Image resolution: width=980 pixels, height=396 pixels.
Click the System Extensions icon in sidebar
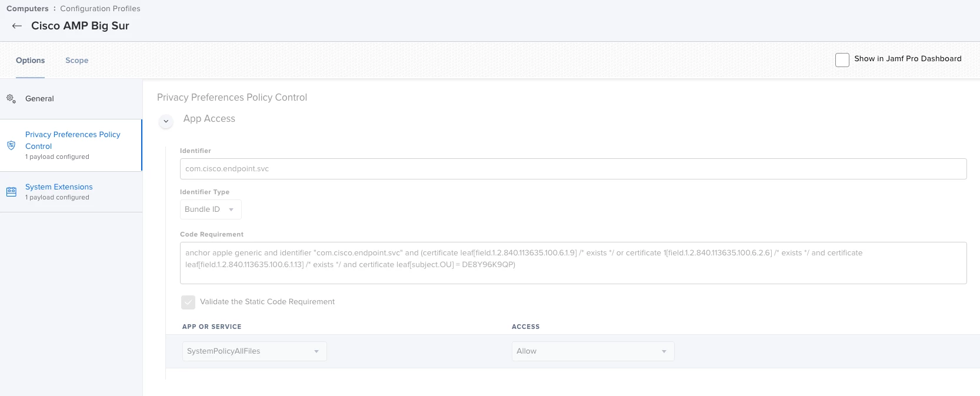pyautogui.click(x=11, y=192)
